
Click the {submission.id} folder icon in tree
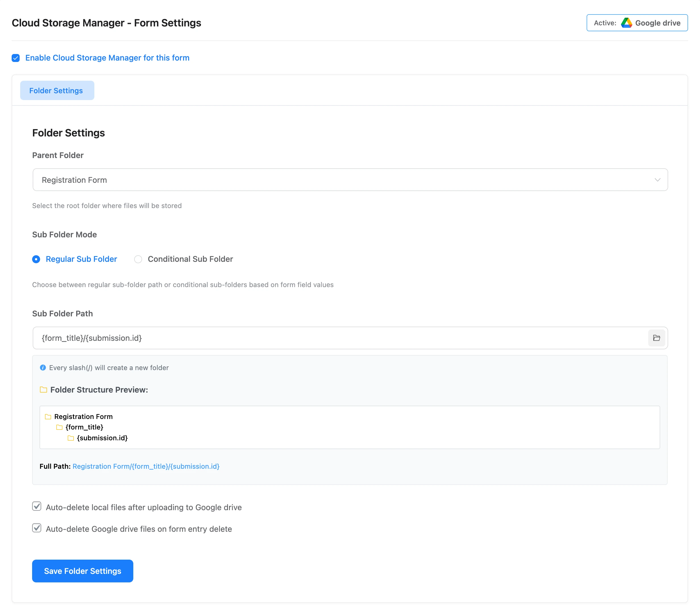click(x=71, y=438)
